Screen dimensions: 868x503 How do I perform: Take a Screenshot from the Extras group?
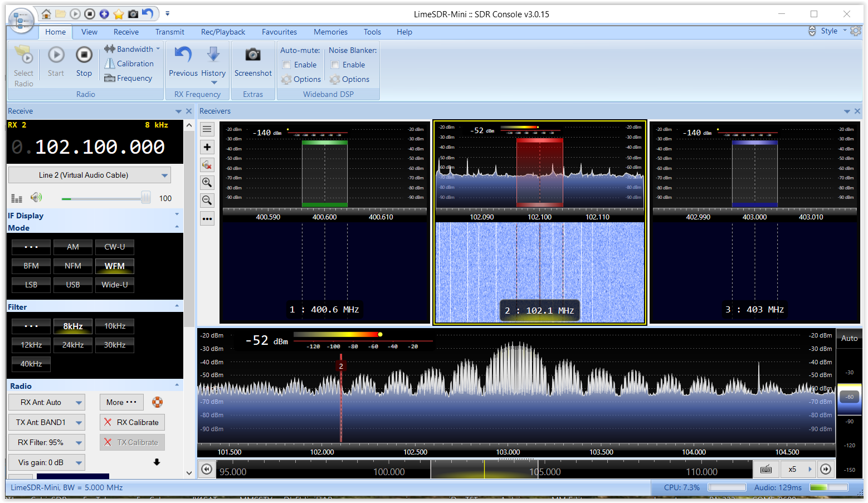[x=253, y=62]
